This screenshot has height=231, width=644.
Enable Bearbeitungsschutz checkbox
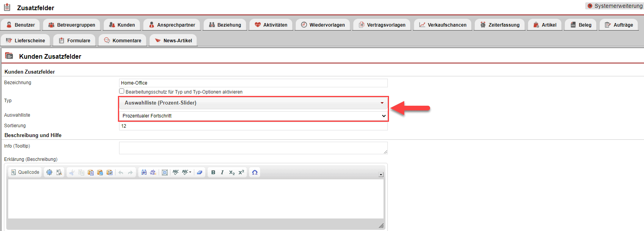point(122,91)
